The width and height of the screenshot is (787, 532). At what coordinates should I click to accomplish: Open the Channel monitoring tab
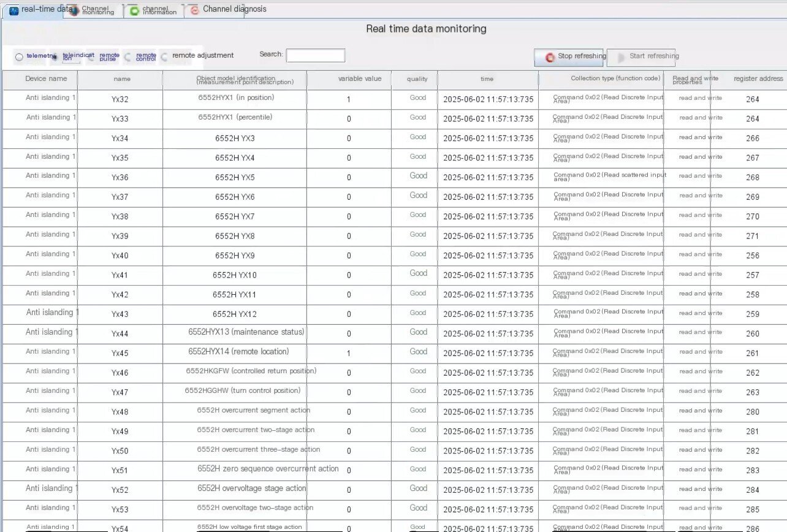[x=93, y=10]
